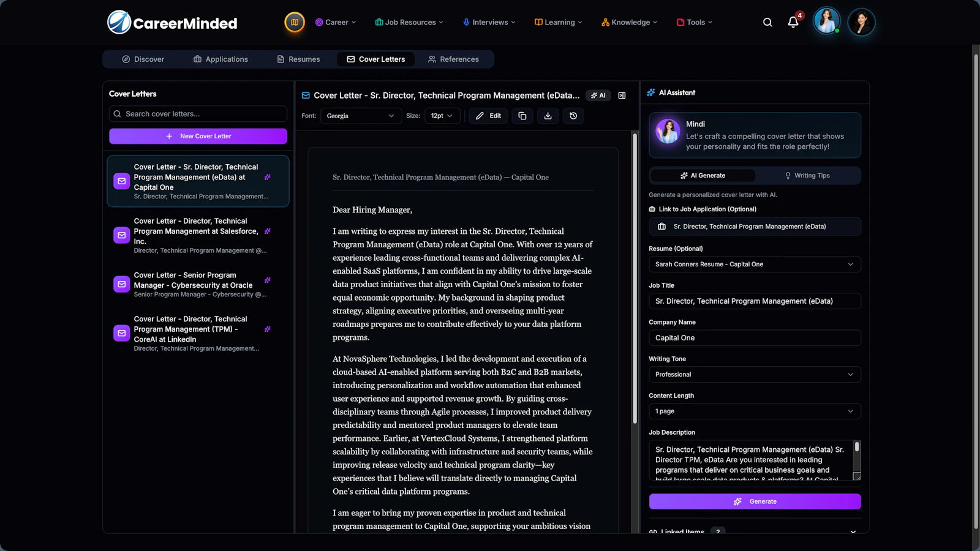
Task: Click the briefcase icon in linked job field
Action: pos(661,227)
